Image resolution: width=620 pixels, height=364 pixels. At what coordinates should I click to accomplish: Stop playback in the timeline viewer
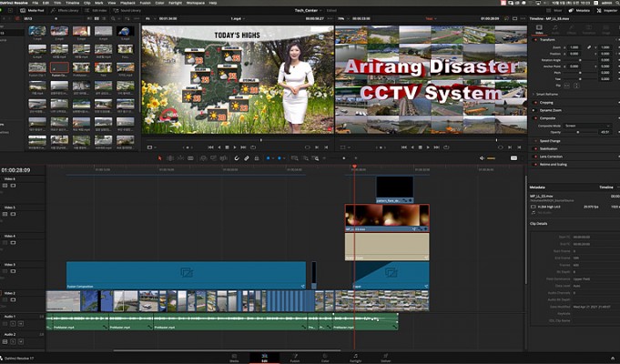point(420,147)
